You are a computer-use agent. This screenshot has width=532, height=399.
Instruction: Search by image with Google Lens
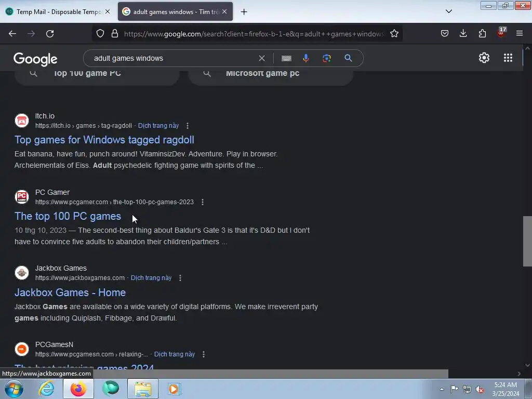click(x=327, y=58)
